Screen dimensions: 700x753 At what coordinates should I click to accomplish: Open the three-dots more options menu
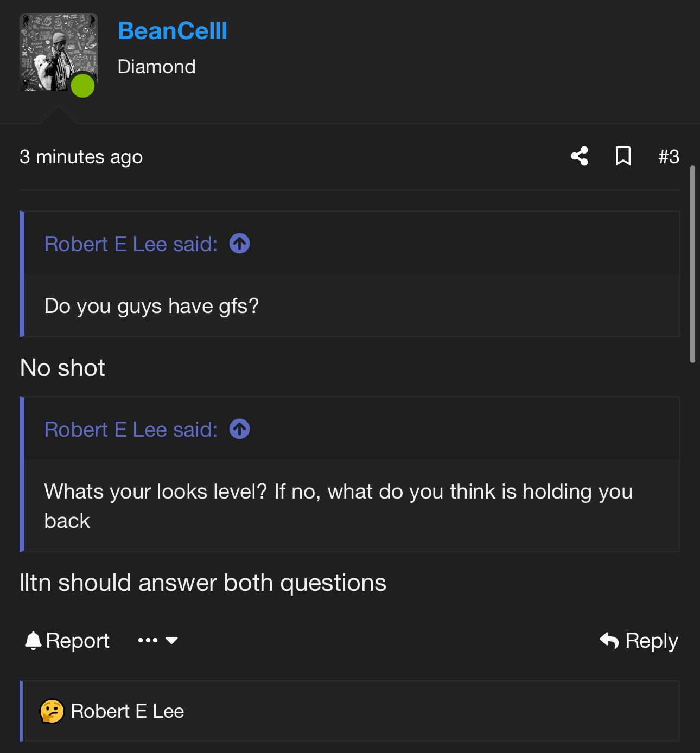point(148,641)
